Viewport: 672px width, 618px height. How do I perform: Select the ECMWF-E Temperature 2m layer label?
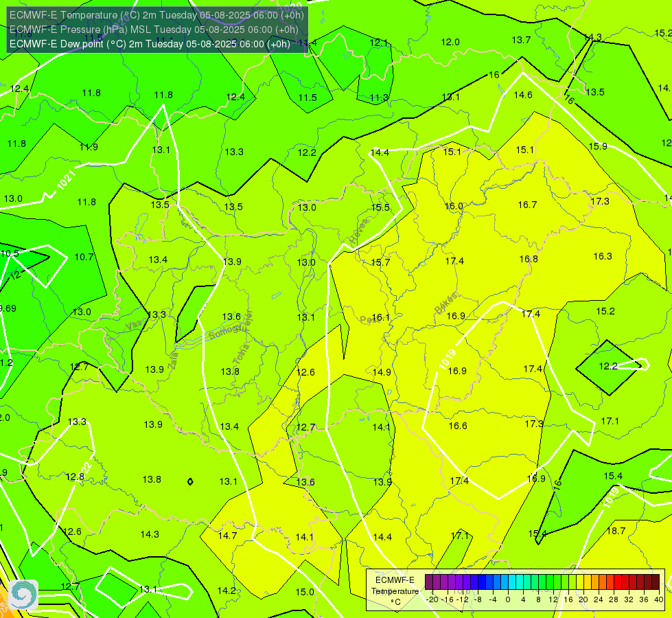coord(157,15)
